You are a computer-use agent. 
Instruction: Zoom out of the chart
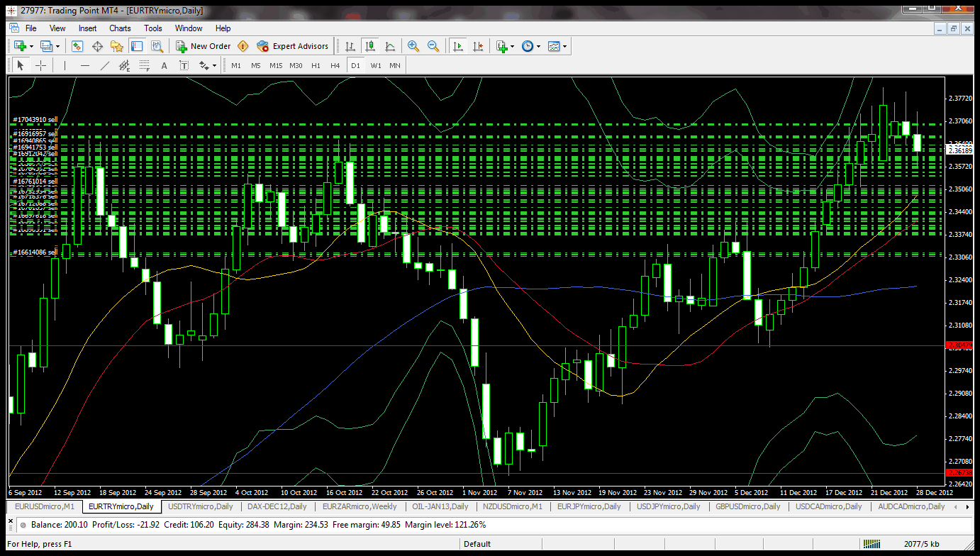432,46
